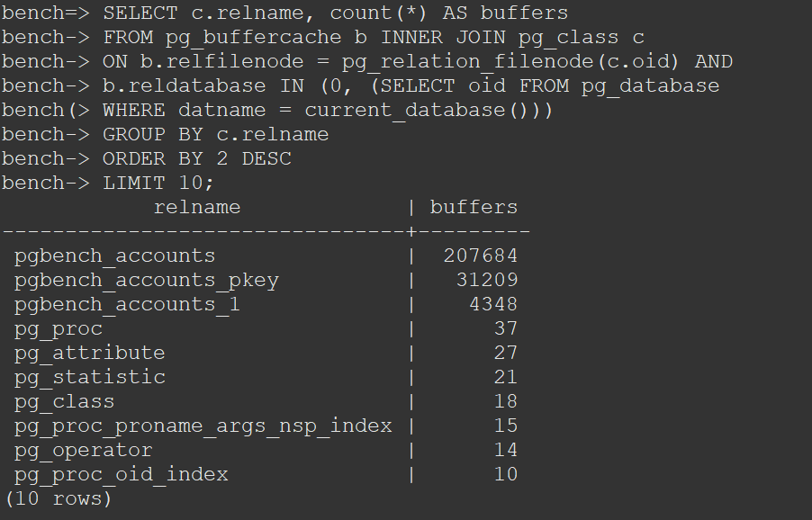This screenshot has height=520, width=812.
Task: Click the pg_statistic relation name
Action: tap(90, 378)
